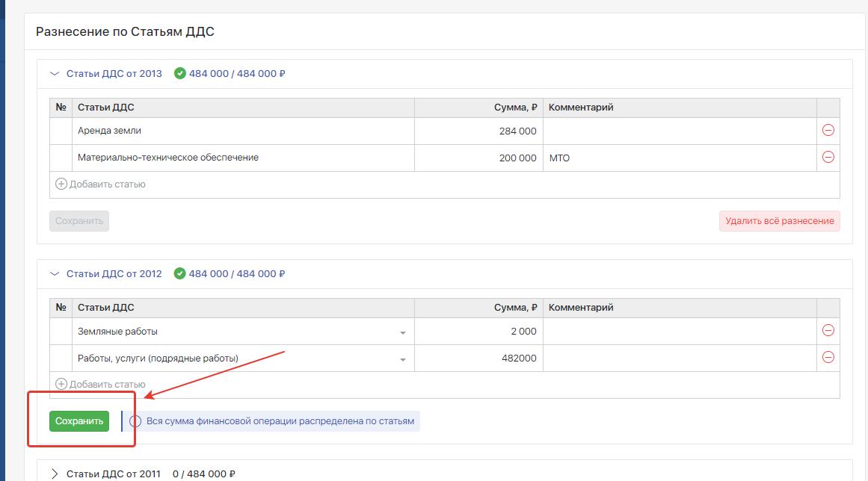Remove the Материально-техническое обеспечение row
This screenshot has height=481, width=868.
pos(828,158)
